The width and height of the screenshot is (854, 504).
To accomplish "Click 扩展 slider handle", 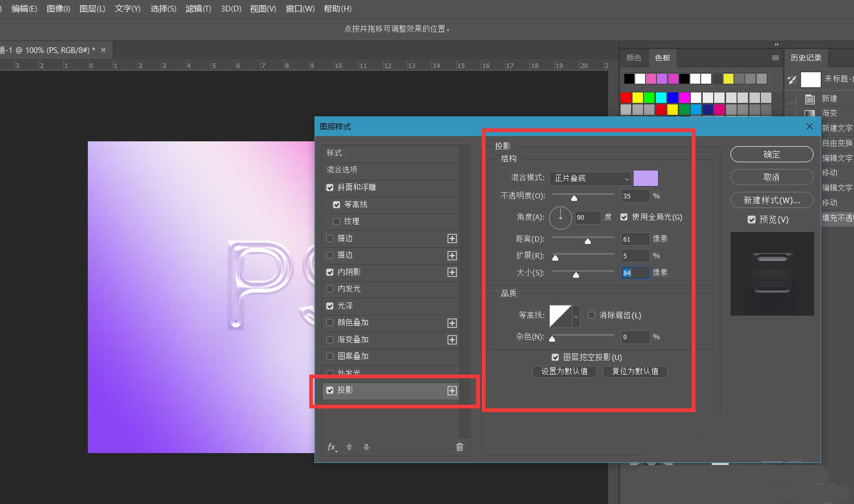I will point(555,258).
